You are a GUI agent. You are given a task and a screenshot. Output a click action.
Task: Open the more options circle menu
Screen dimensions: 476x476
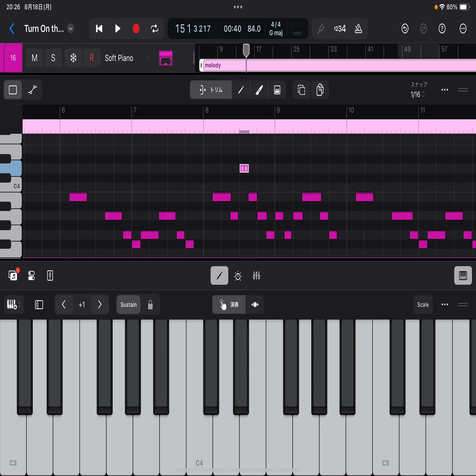[463, 28]
